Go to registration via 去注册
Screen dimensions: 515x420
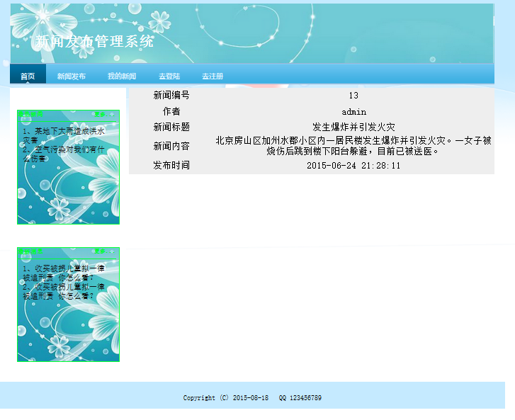point(213,76)
